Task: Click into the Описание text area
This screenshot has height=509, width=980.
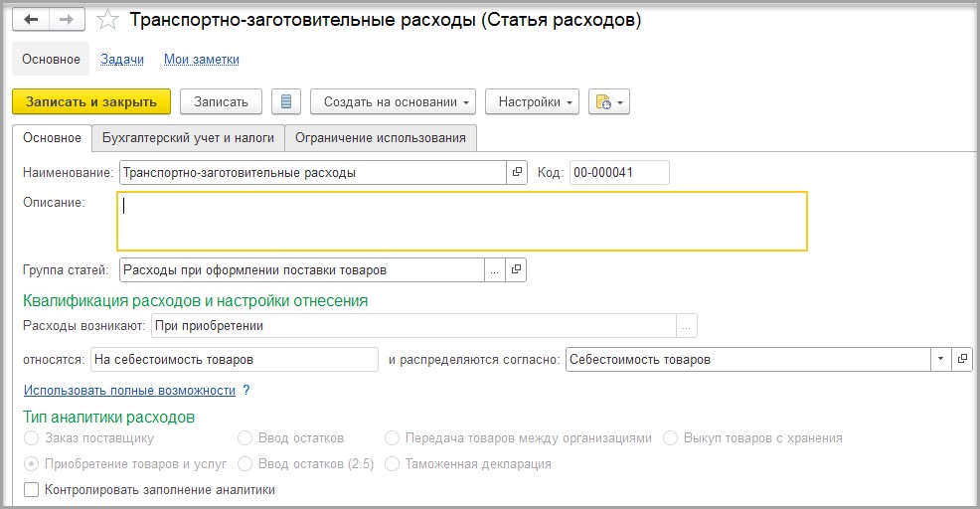Action: pyautogui.click(x=462, y=222)
